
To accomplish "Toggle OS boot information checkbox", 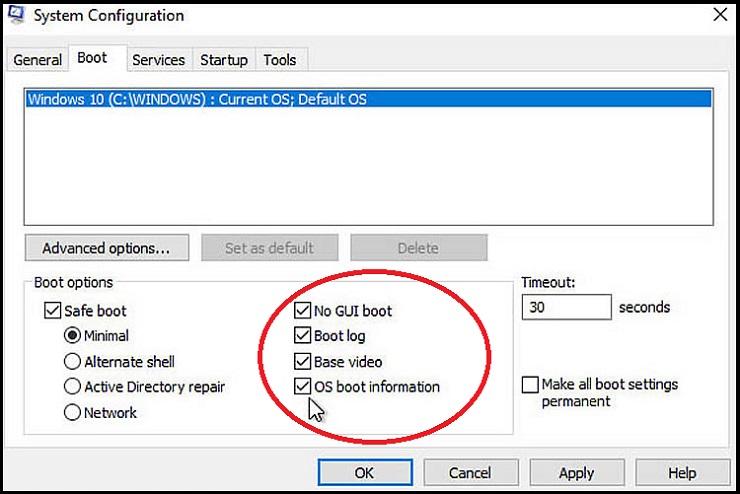I will click(302, 386).
